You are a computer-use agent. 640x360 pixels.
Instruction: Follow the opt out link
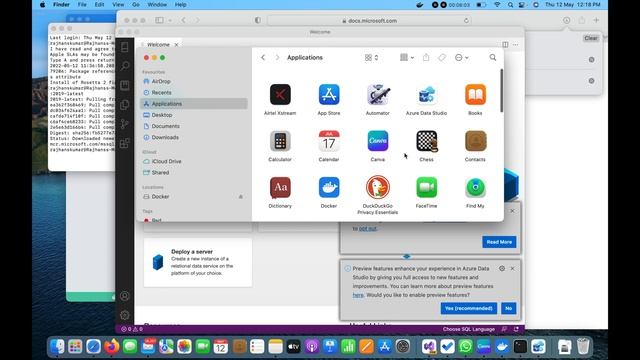pos(367,229)
